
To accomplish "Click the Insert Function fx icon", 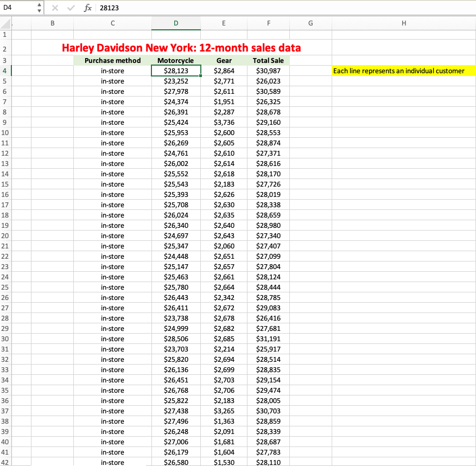I will point(88,8).
